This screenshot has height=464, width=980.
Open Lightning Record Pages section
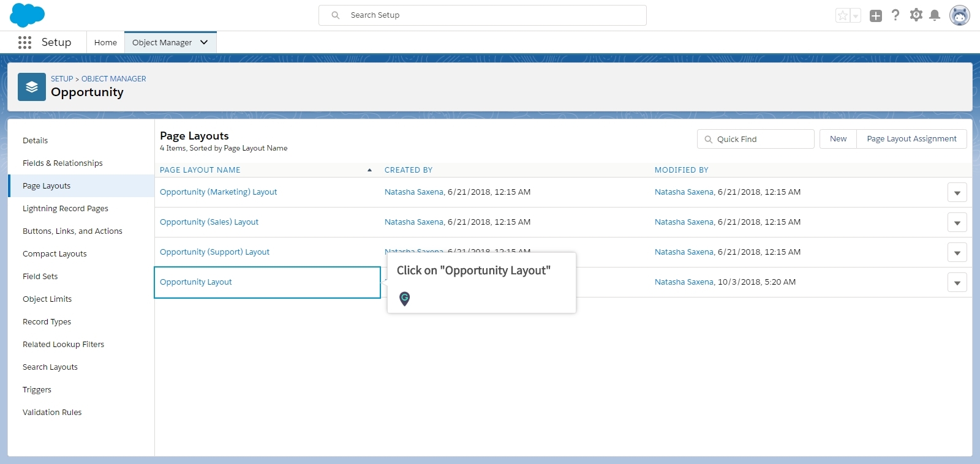pyautogui.click(x=66, y=209)
